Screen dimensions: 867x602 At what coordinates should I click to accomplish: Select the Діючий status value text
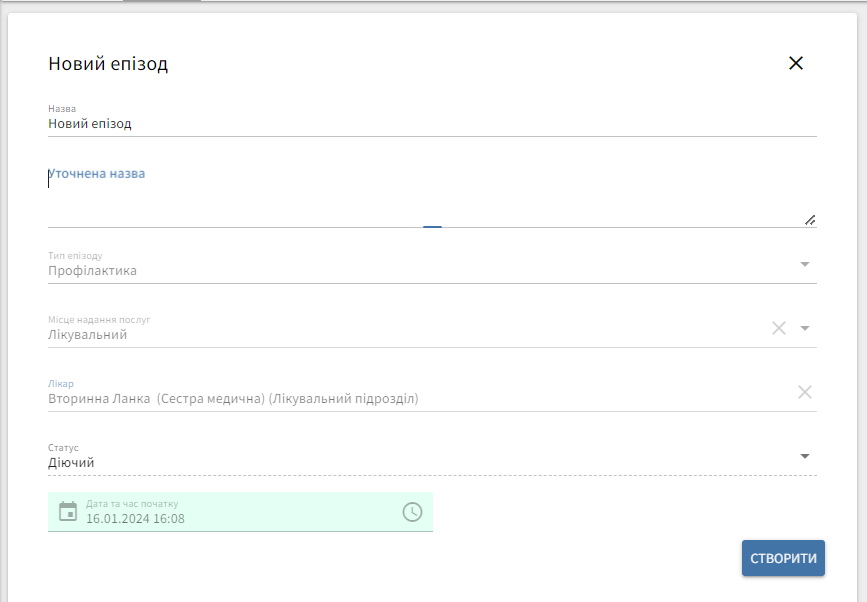pos(71,463)
